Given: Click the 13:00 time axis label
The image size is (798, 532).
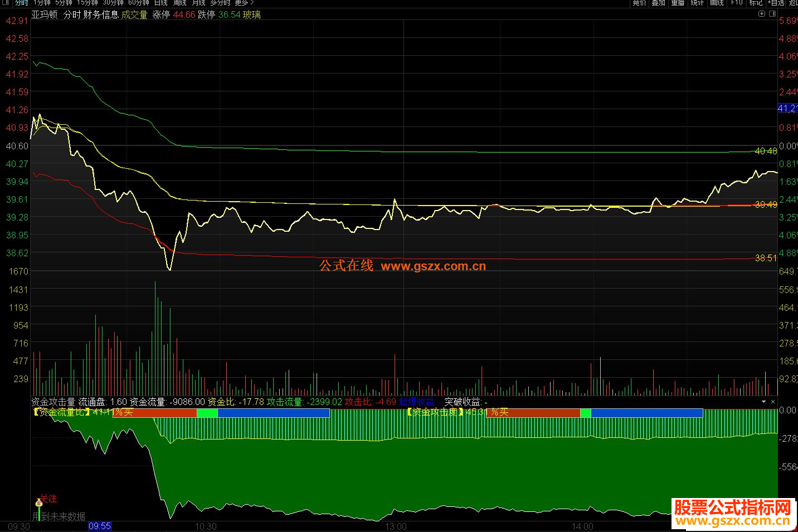Looking at the screenshot, I should click(x=396, y=526).
